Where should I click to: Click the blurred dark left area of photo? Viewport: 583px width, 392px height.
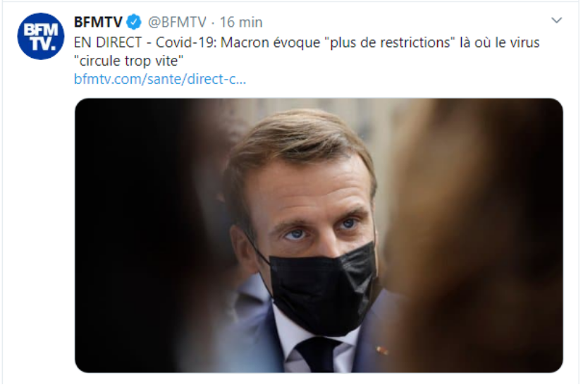point(137,234)
